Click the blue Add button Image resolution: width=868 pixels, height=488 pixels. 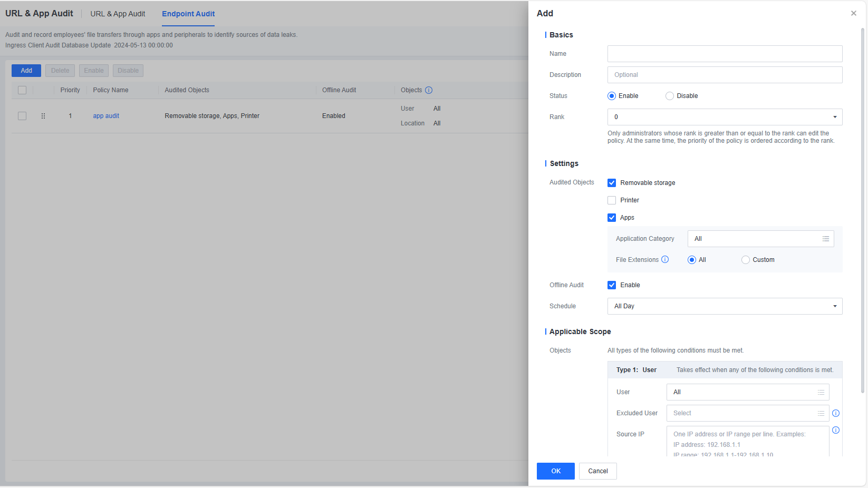26,71
